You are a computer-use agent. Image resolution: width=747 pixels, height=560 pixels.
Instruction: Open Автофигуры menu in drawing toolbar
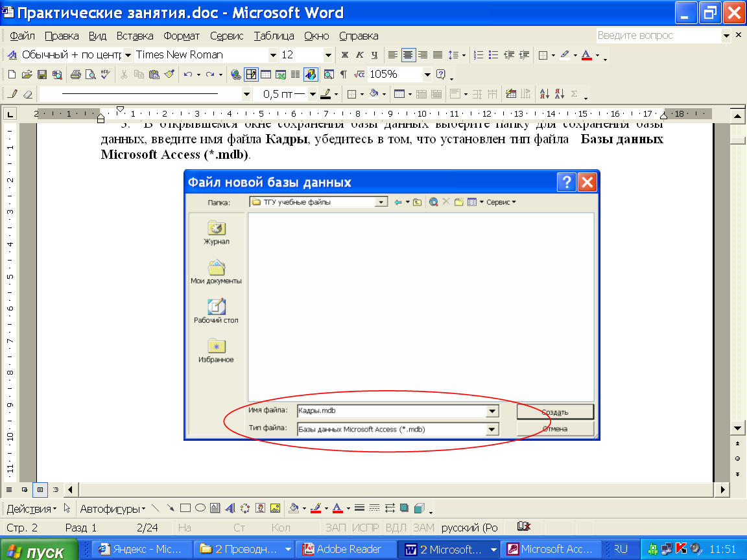(112, 509)
